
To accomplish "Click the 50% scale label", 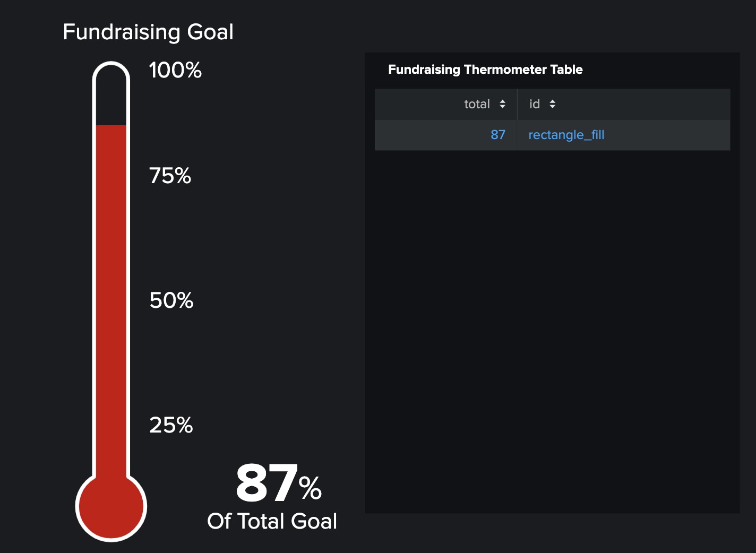I will click(171, 300).
